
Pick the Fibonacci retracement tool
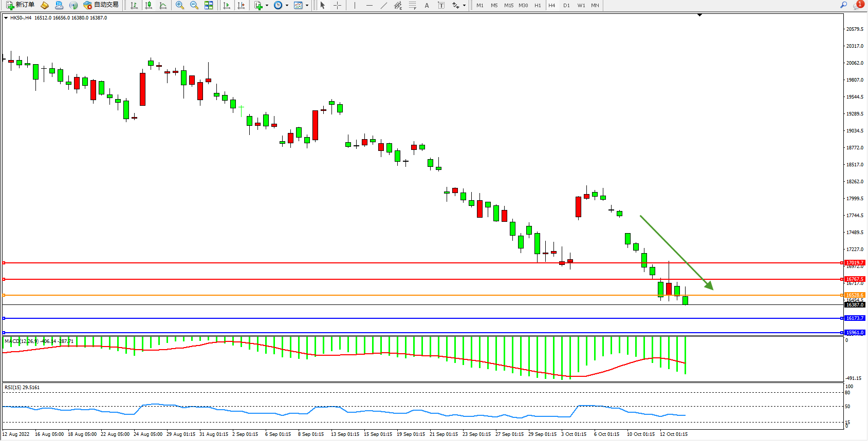pos(412,5)
